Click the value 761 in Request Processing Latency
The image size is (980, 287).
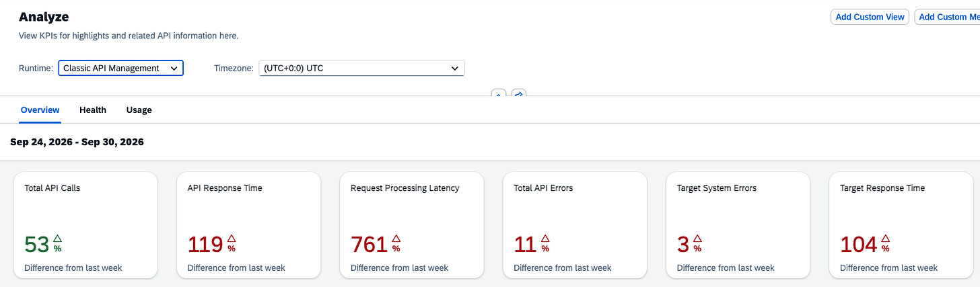(370, 245)
